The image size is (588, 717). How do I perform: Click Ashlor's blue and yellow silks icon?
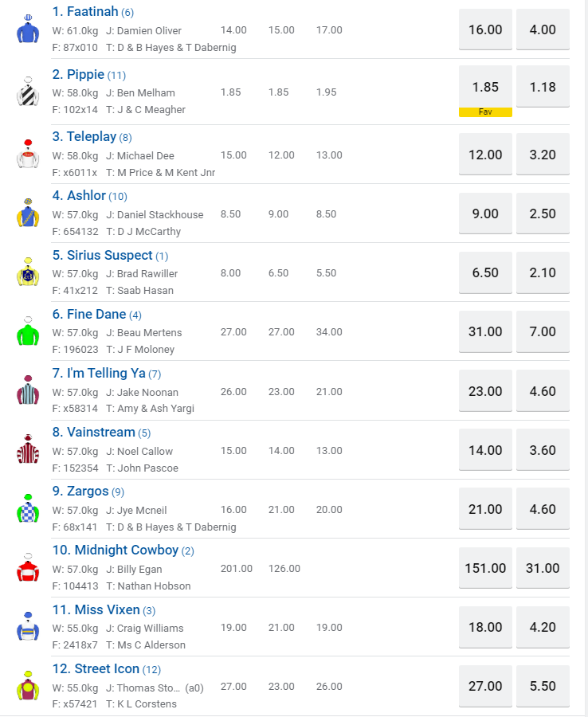[28, 214]
